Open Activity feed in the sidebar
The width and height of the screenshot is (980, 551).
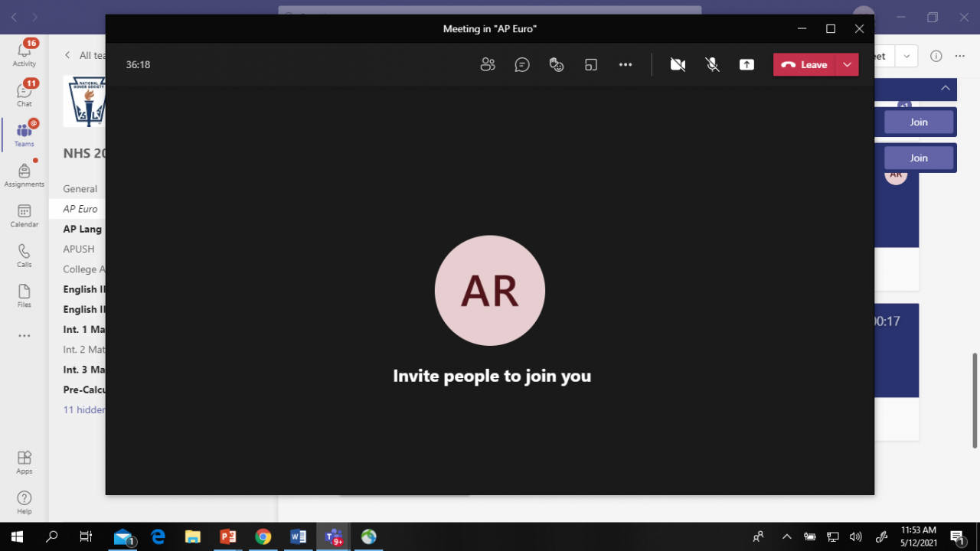click(x=24, y=52)
